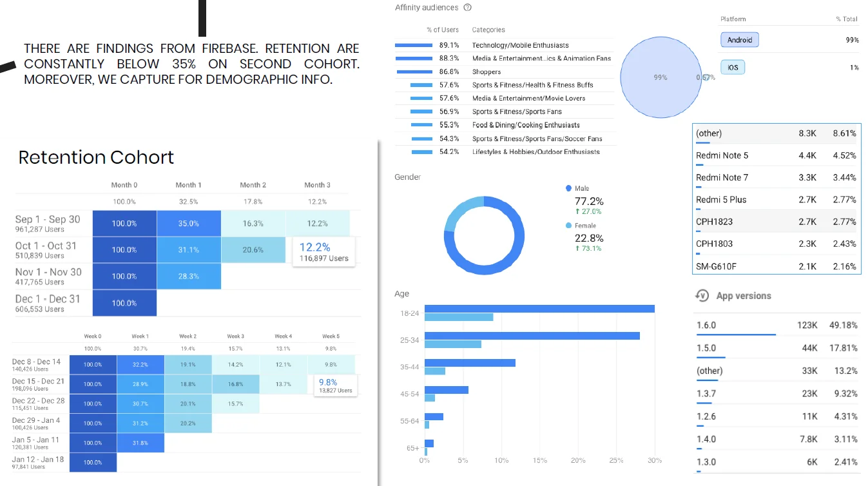Click the Nov 1 - Nov 30 cohort row label

click(x=48, y=276)
